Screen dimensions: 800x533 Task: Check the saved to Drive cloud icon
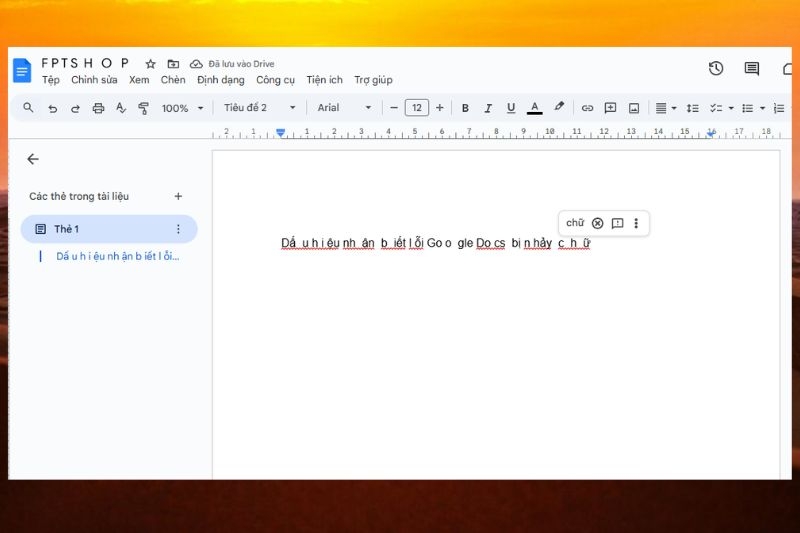[196, 64]
